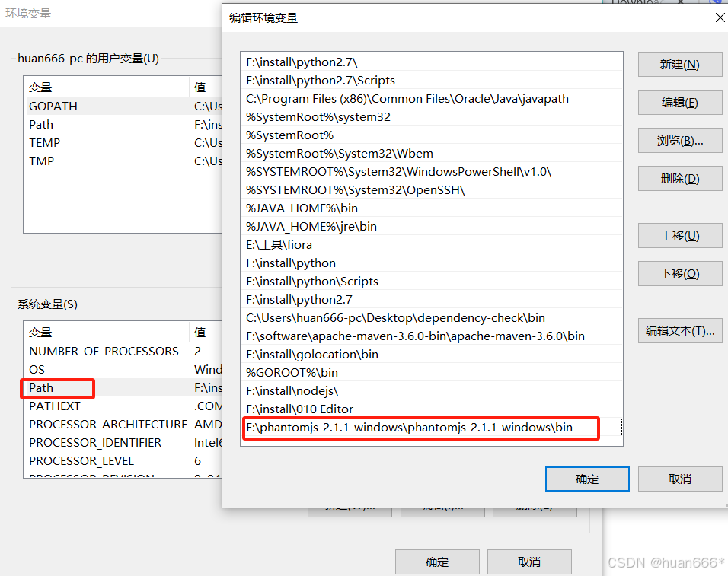Viewport: 728px width, 576px height.
Task: Select PROCESSOR_IDENTIFIER system variable
Action: [123, 442]
